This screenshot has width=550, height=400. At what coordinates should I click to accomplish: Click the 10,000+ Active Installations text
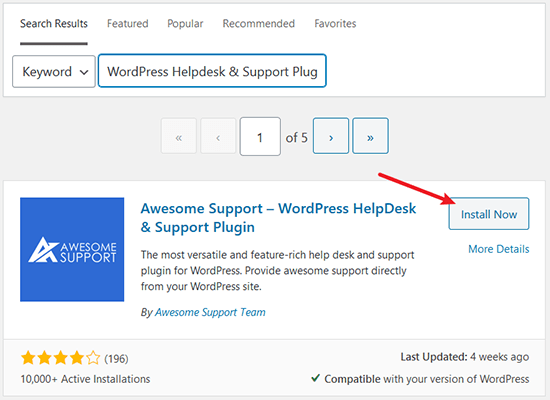pos(85,379)
